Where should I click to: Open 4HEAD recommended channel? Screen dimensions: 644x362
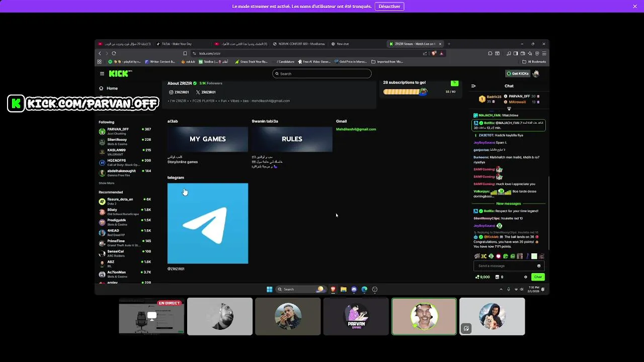125,232
